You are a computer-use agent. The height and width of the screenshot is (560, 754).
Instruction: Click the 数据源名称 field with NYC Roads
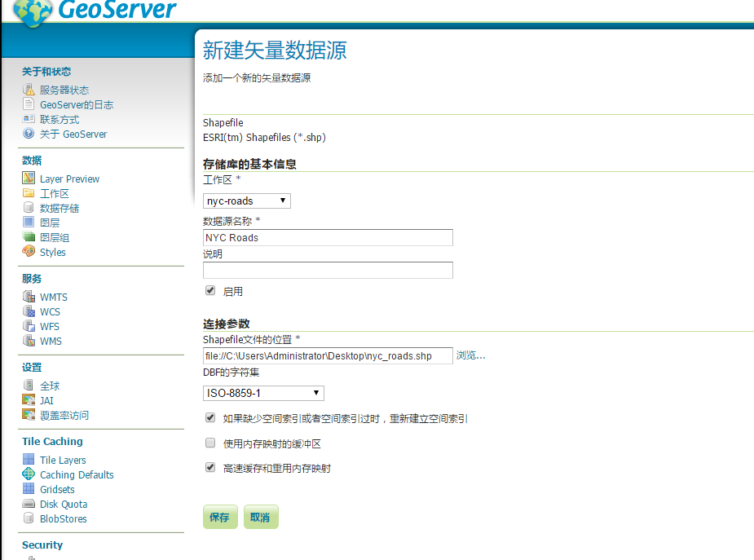point(328,237)
